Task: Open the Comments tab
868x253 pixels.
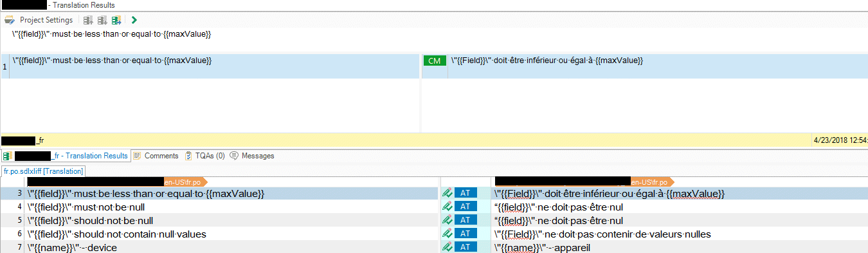Action: click(x=156, y=156)
